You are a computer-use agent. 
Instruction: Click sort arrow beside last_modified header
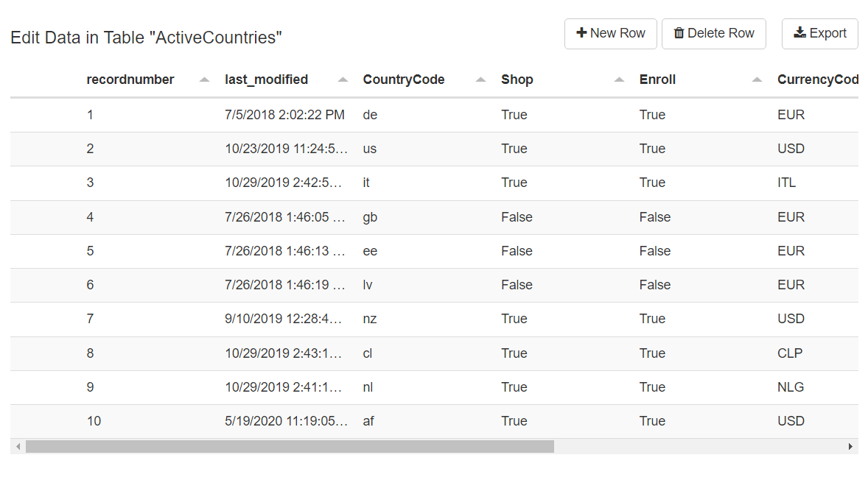click(x=343, y=80)
